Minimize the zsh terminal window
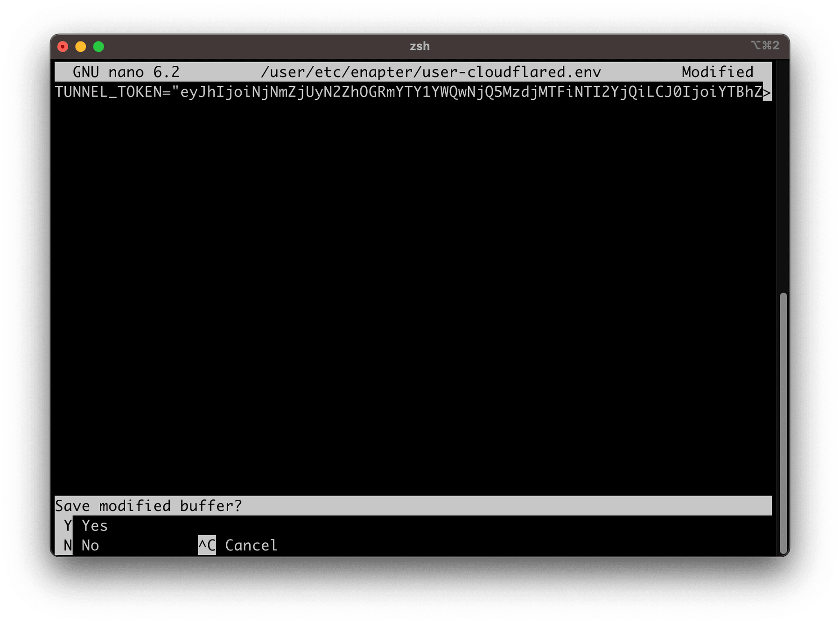 81,47
